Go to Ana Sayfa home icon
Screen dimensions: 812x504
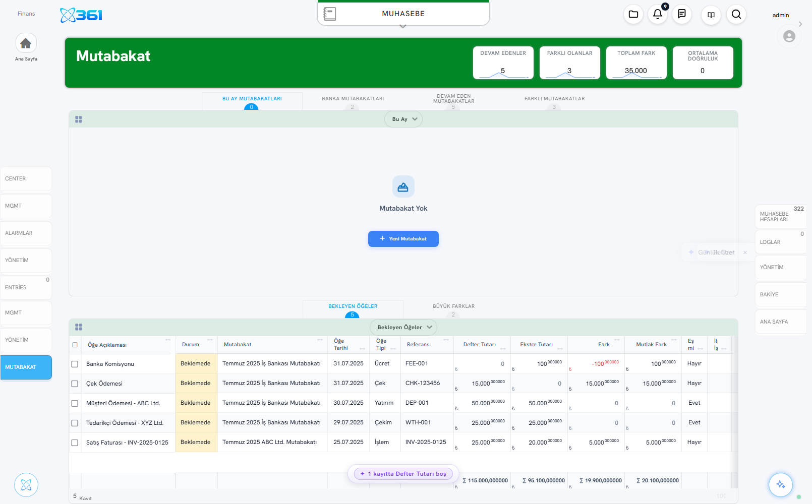pos(26,44)
